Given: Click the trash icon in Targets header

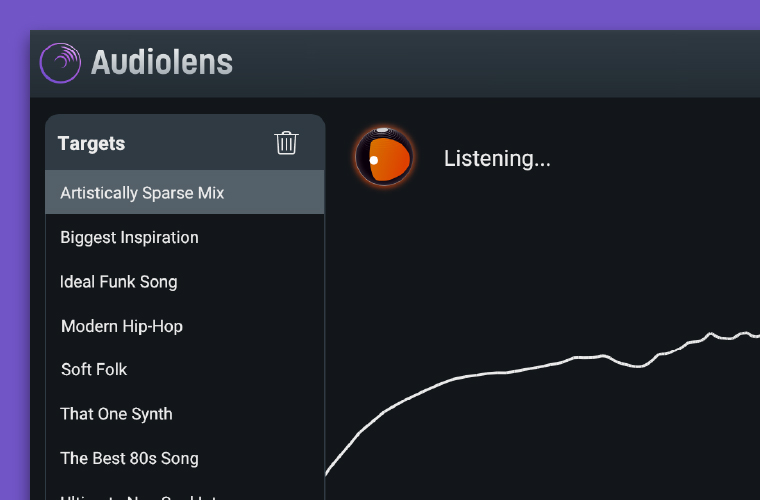Looking at the screenshot, I should [x=286, y=143].
